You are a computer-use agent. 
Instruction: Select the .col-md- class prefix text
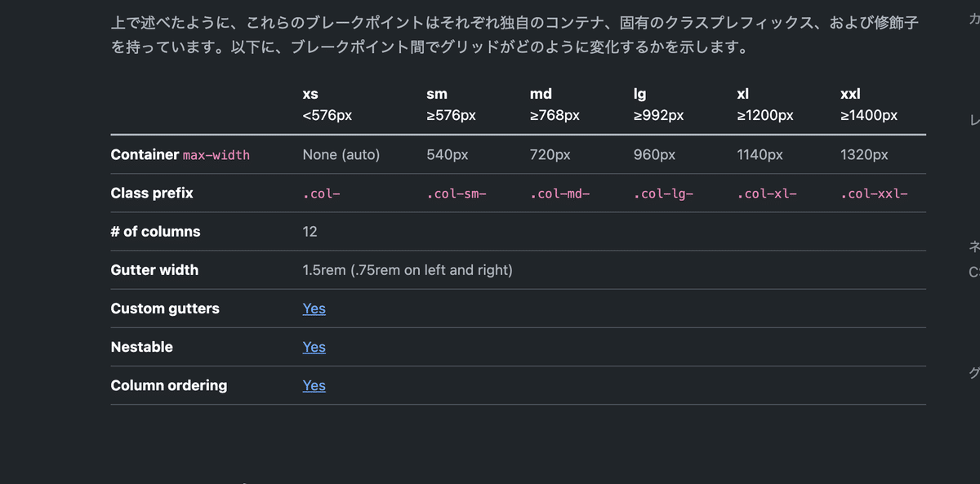(x=559, y=194)
